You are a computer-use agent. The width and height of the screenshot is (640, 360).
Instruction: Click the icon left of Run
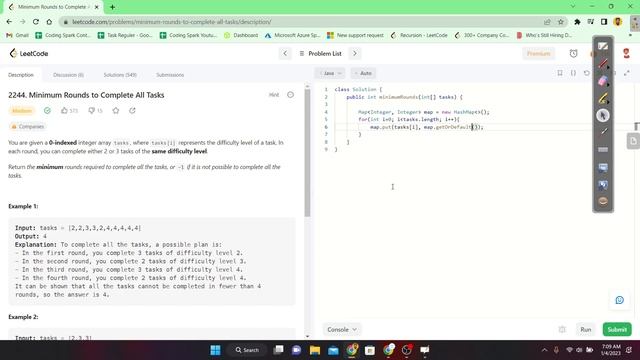[562, 329]
